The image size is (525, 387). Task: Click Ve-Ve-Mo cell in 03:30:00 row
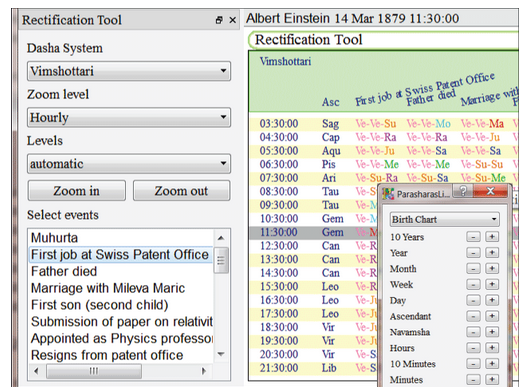pos(429,124)
